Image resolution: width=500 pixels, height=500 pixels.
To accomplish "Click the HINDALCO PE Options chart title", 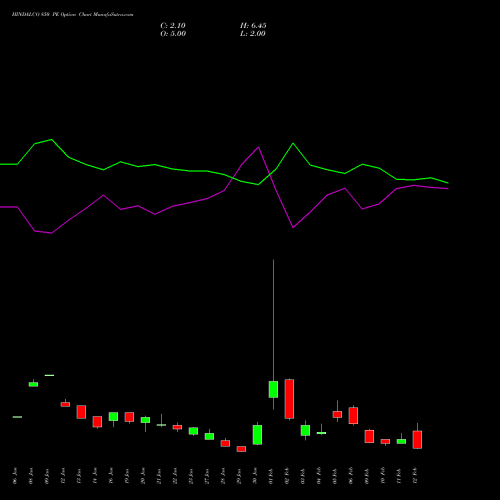I will (72, 15).
